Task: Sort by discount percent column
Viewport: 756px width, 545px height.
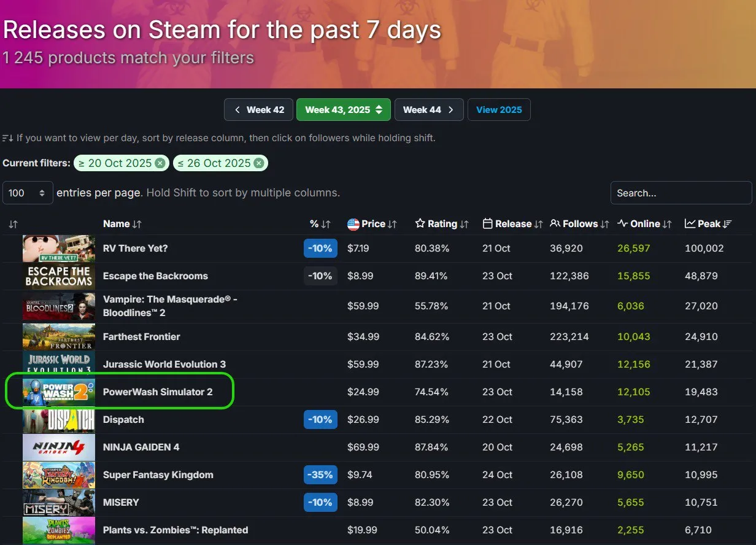Action: click(320, 224)
